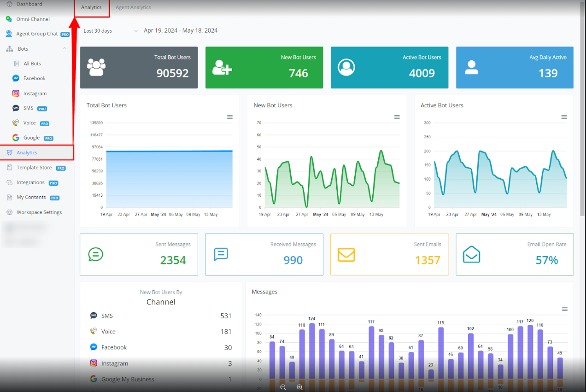Screen dimensions: 586x392
Task: Click the zoom-out magnifier under Messages chart
Action: pos(283,387)
